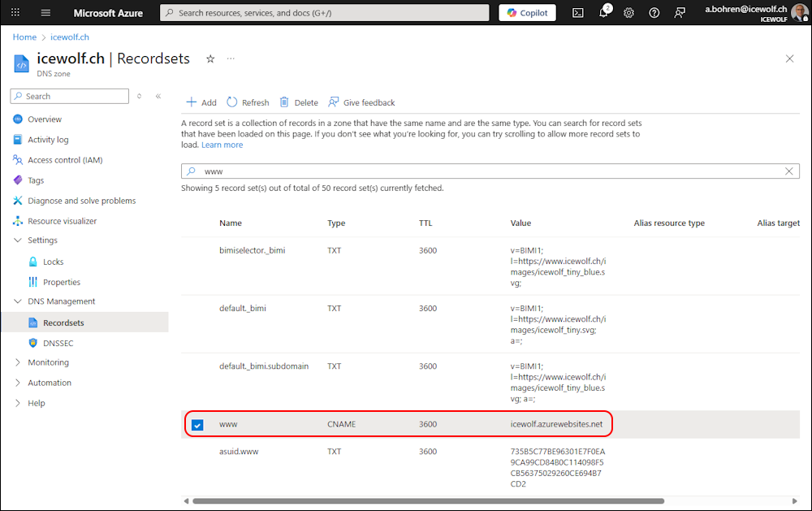This screenshot has height=511, width=812.
Task: Clear the www filter with X
Action: 789,171
